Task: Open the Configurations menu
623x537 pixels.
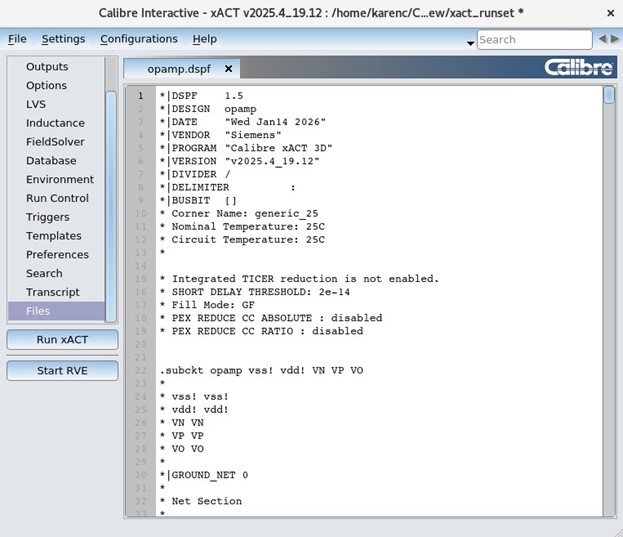Action: click(139, 39)
